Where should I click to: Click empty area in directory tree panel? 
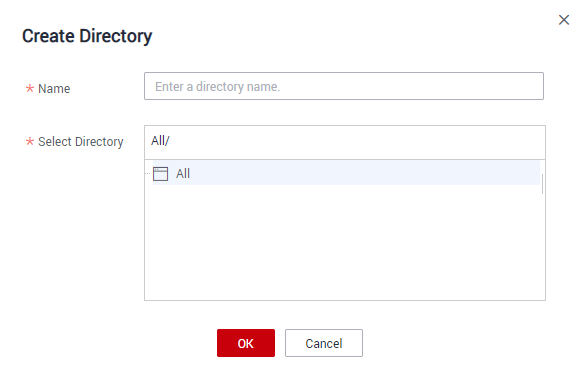[344, 243]
